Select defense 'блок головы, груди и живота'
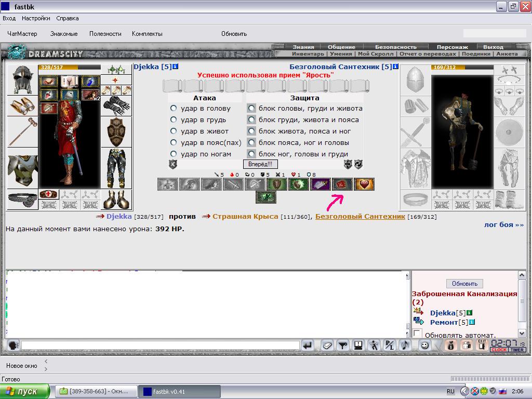The width and height of the screenshot is (532, 399). click(x=251, y=108)
